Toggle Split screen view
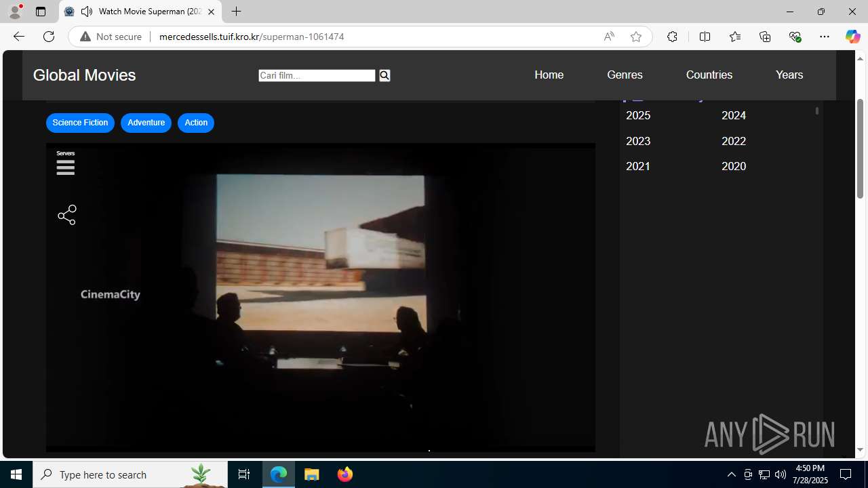 [x=705, y=37]
